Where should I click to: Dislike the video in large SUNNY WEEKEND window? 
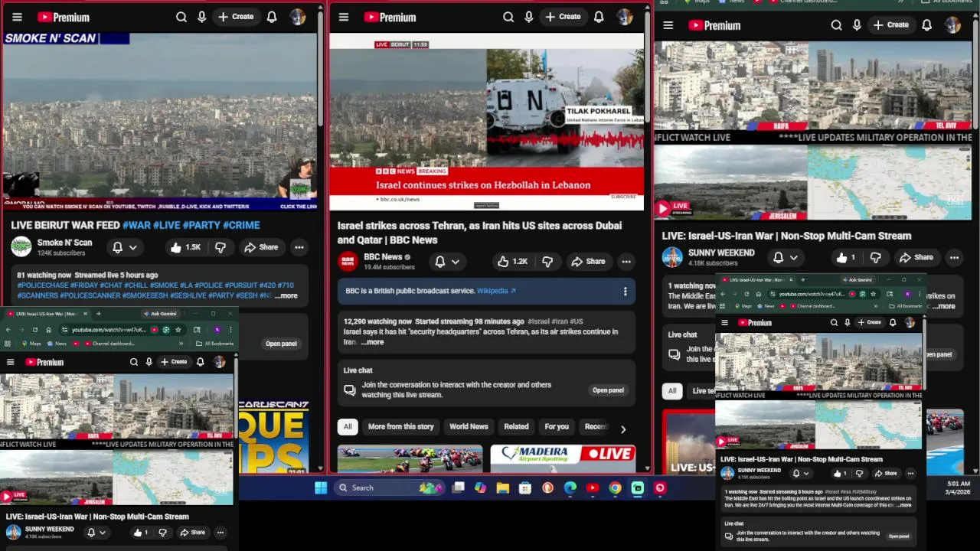click(876, 257)
